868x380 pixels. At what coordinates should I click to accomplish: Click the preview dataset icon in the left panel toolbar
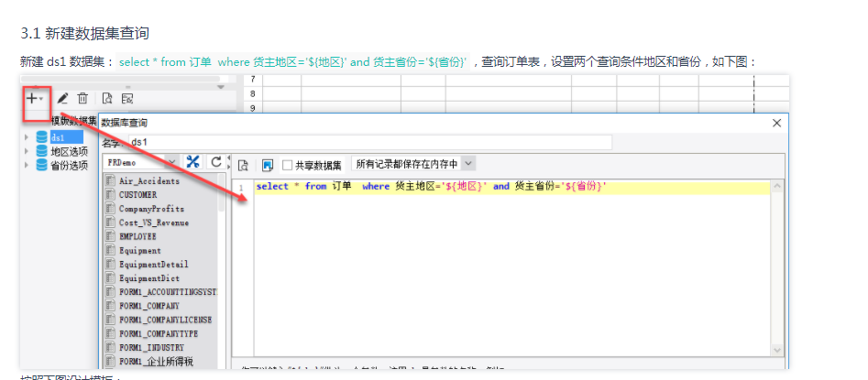click(x=107, y=99)
